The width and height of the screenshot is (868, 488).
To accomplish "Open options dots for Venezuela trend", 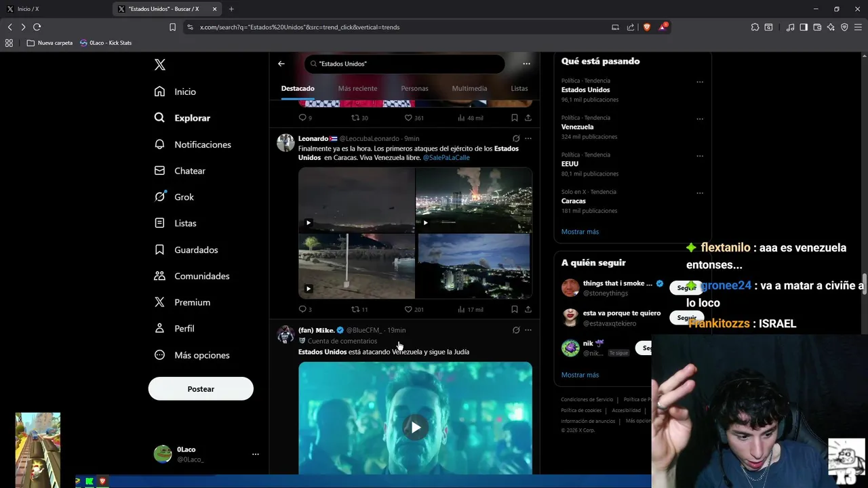I will tap(700, 119).
